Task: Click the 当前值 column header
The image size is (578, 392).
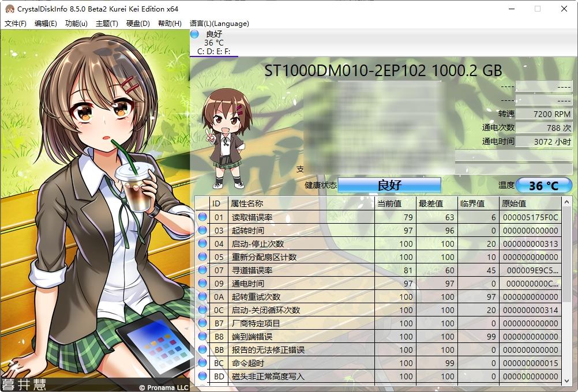Action: (x=395, y=203)
